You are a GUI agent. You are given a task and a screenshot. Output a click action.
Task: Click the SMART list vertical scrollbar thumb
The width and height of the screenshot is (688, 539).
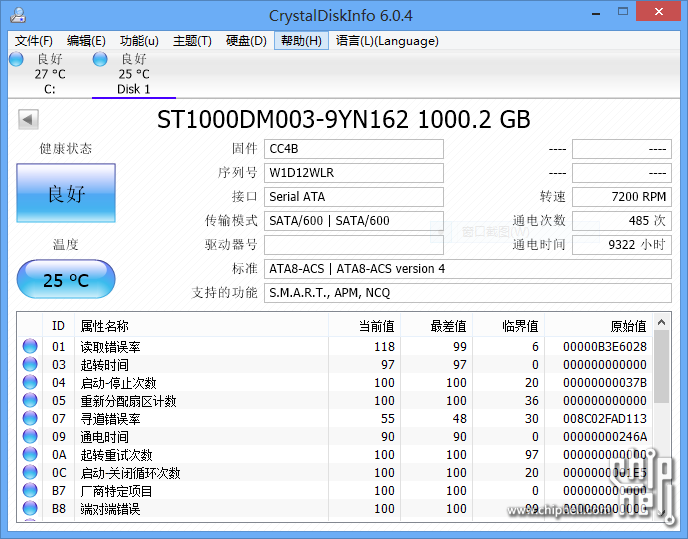coord(662,367)
